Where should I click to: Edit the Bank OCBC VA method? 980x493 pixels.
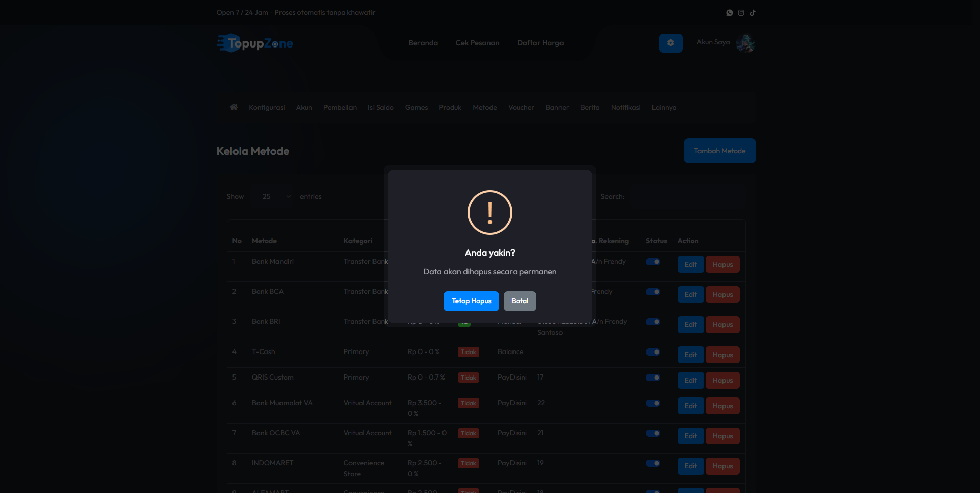[690, 436]
